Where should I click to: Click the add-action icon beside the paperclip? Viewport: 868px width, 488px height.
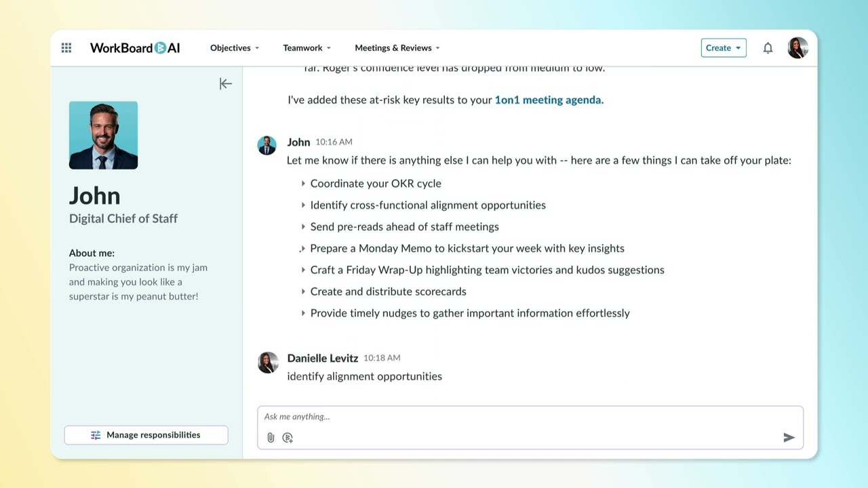pos(288,438)
